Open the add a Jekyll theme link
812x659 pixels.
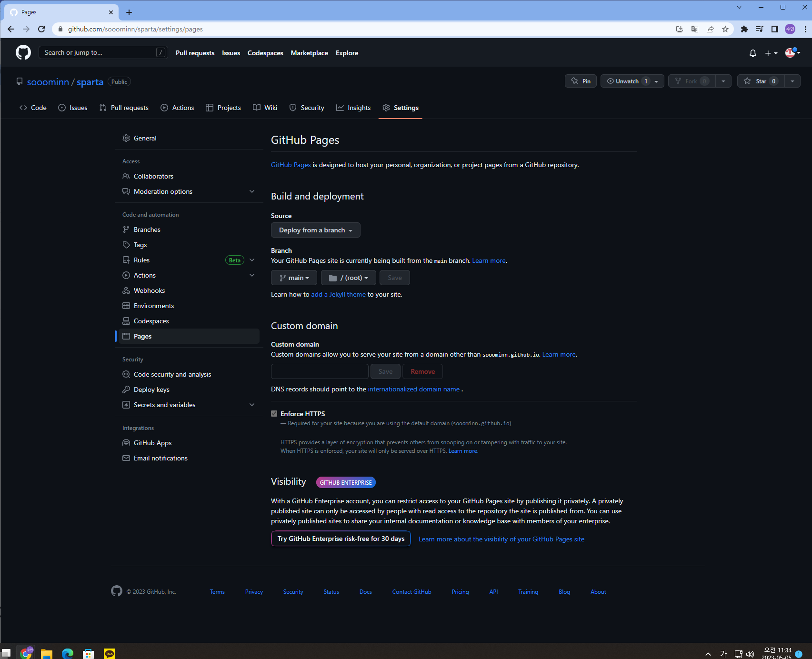pos(338,295)
